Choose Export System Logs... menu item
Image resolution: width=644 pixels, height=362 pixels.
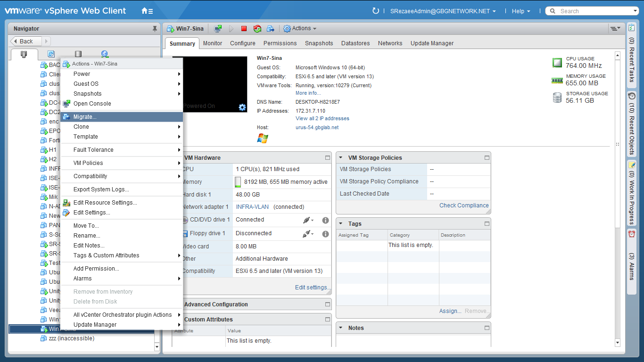pos(122,189)
